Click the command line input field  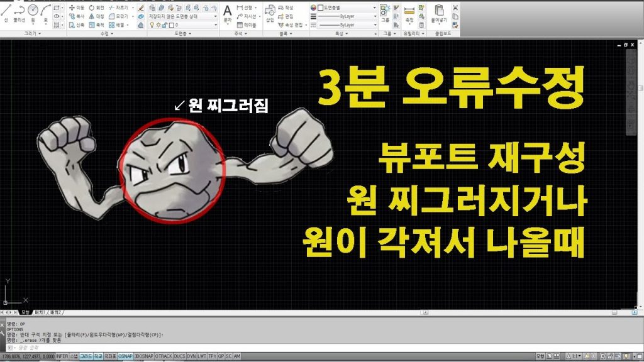tap(94, 347)
